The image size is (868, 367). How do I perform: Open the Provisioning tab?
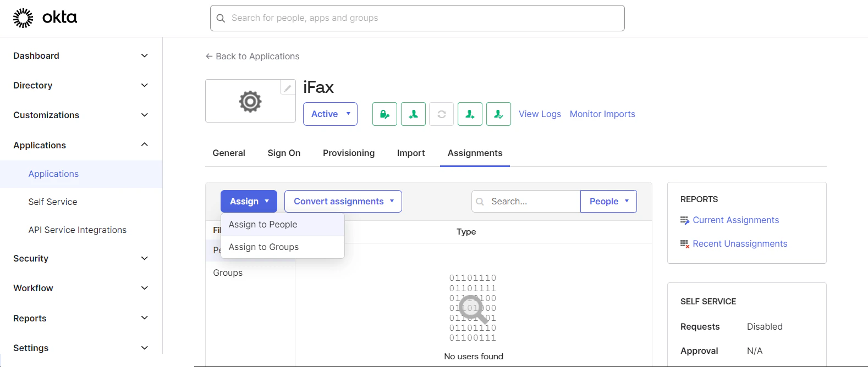pyautogui.click(x=349, y=153)
